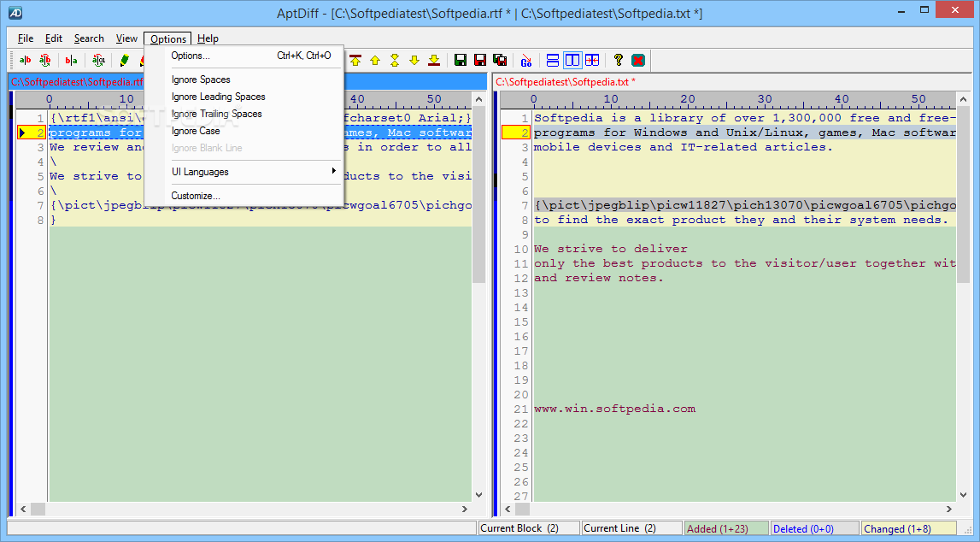Click the current line arrow marker in left pane
Screen dimensions: 980x542
point(22,133)
